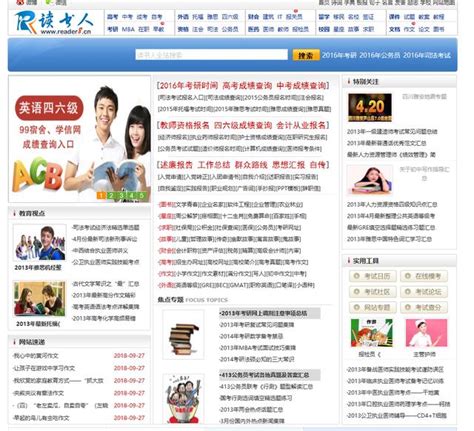
Task: Open the 2013年最新高分作文精析 link
Action: (x=103, y=295)
